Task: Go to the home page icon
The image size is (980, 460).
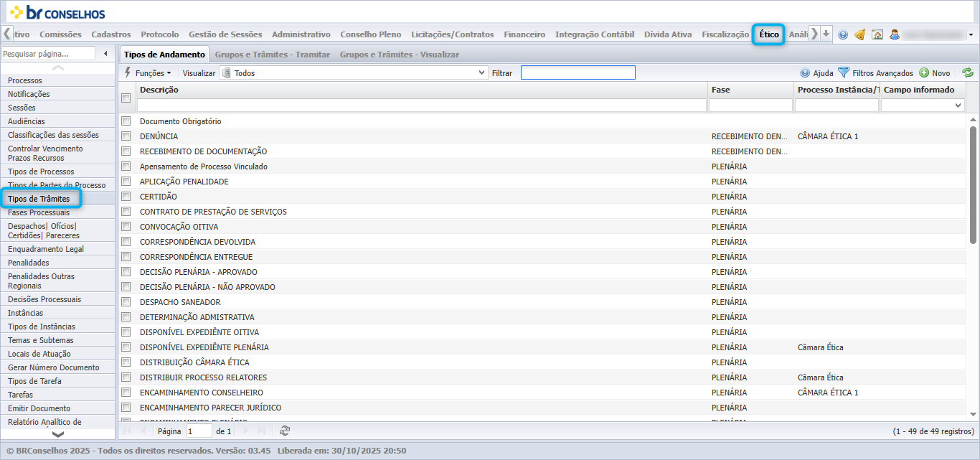Action: [x=877, y=34]
